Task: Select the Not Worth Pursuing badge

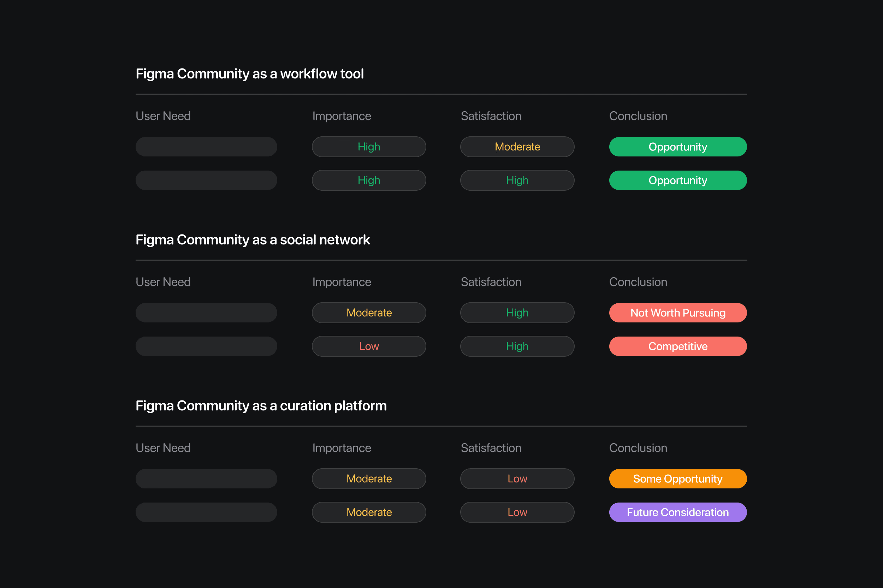Action: pyautogui.click(x=677, y=313)
